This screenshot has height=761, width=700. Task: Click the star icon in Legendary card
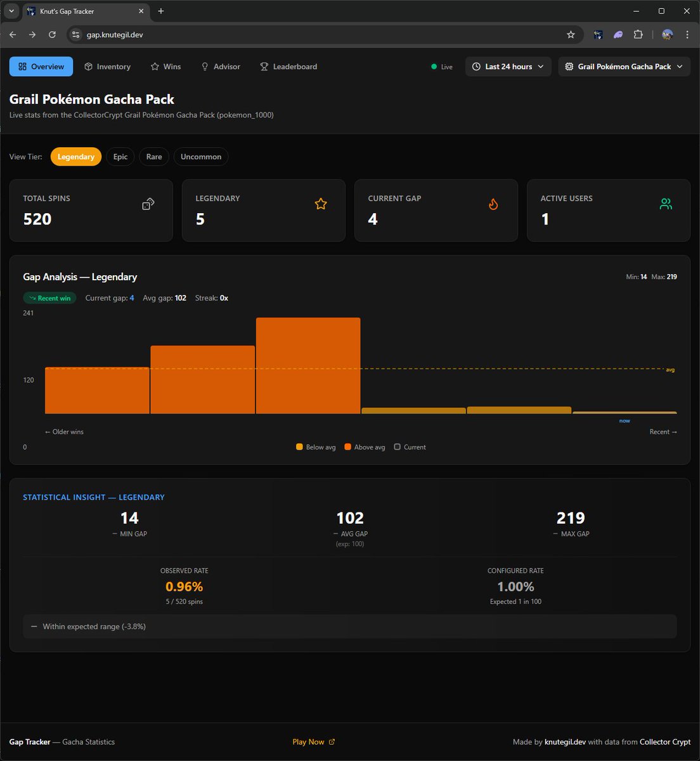[321, 204]
